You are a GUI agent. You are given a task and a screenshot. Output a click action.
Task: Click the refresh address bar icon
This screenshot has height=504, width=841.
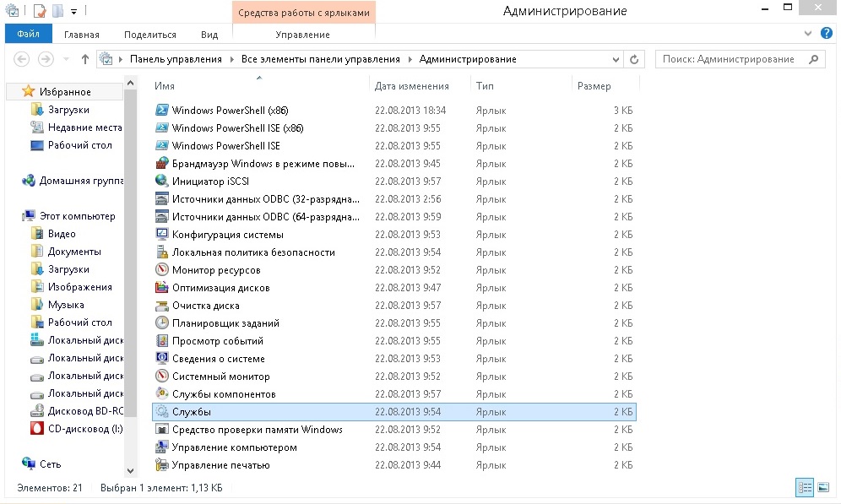pos(634,59)
